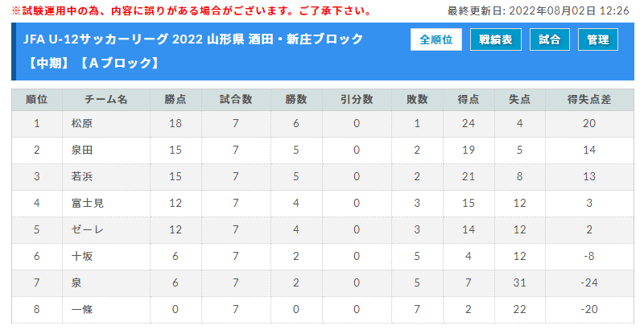Screen dimensions: 644x334
Task: Click team name 松原
Action: (x=82, y=123)
